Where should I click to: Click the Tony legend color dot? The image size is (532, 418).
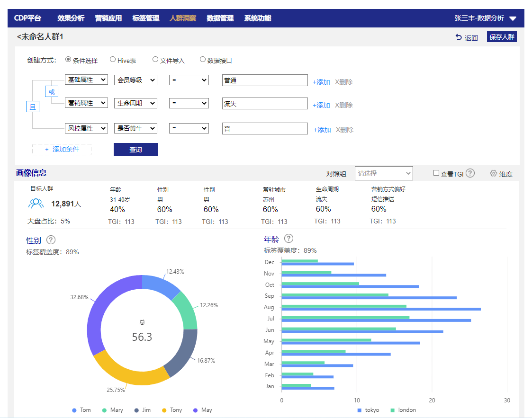pyautogui.click(x=164, y=410)
